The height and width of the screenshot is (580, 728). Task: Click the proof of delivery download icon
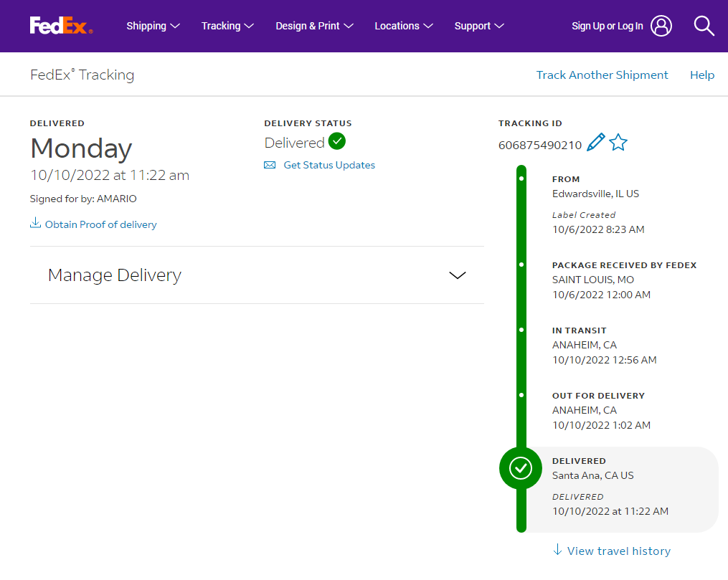(x=35, y=223)
